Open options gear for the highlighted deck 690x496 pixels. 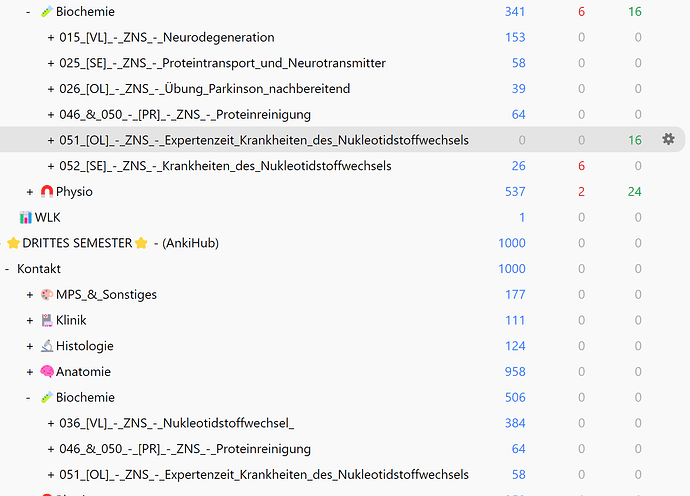coord(668,140)
